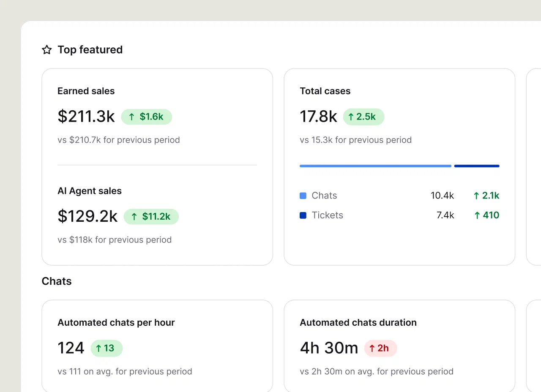This screenshot has height=392, width=541.
Task: Click the green 13 increase badge
Action: point(107,348)
